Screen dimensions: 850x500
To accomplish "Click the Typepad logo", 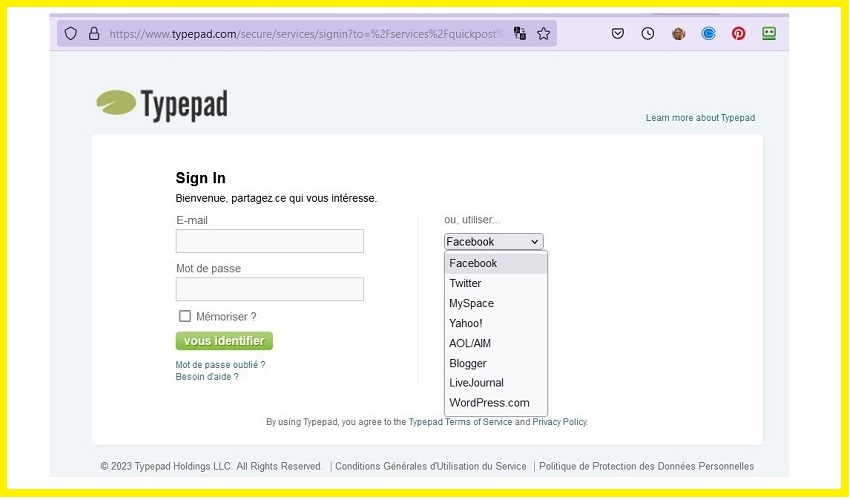I will tap(162, 104).
